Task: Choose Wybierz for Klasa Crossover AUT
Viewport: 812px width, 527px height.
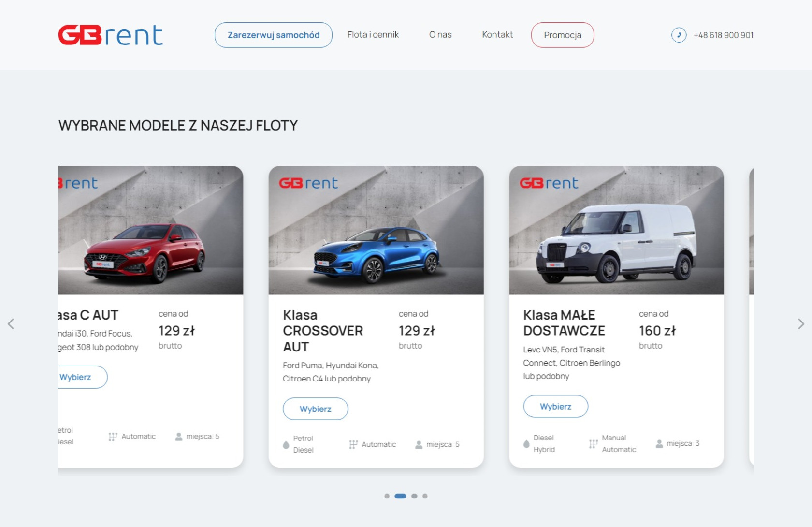Action: (315, 409)
